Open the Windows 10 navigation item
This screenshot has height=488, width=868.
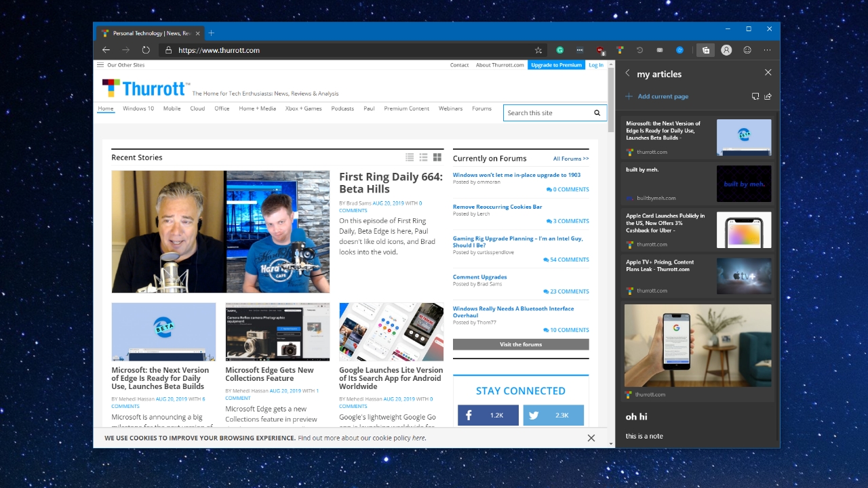pos(138,108)
